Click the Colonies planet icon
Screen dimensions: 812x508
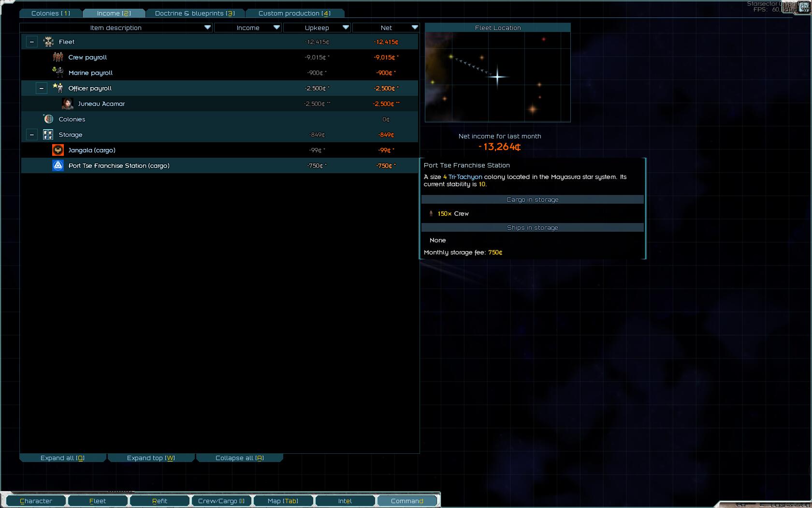coord(48,119)
